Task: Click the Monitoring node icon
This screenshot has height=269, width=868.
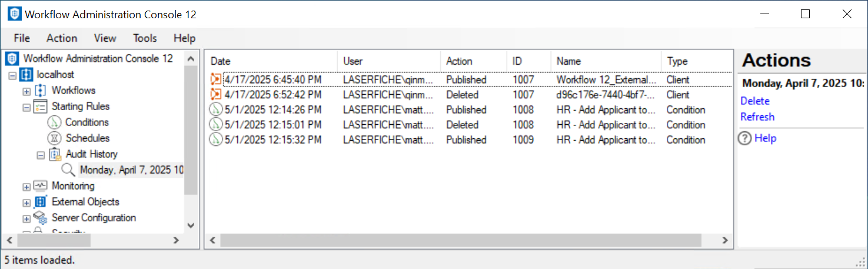Action: (x=40, y=186)
